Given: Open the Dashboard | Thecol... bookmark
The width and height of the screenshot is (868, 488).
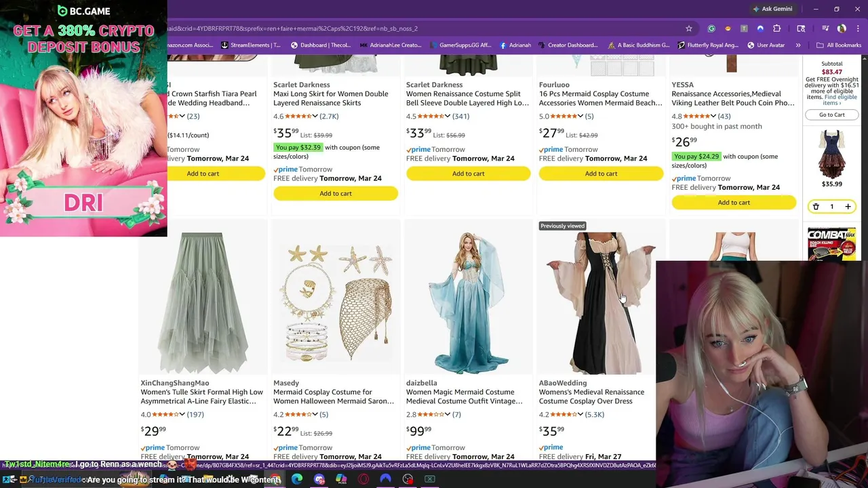Looking at the screenshot, I should [321, 45].
